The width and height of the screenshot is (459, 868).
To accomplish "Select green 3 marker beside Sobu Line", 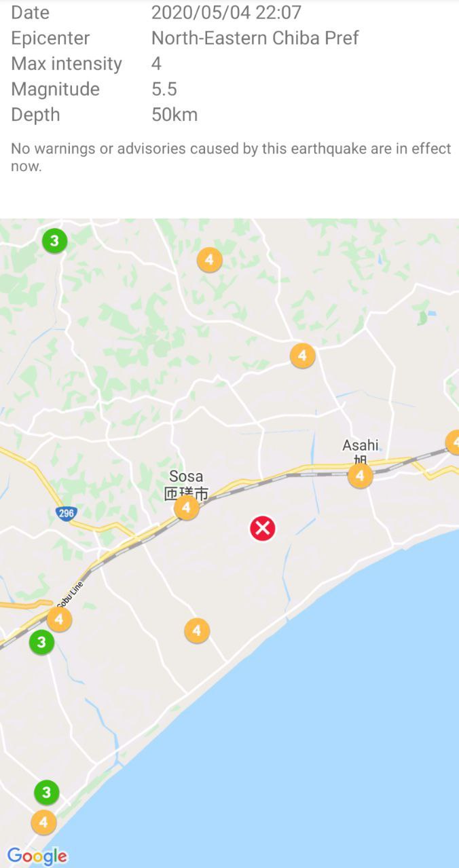I will coord(41,642).
